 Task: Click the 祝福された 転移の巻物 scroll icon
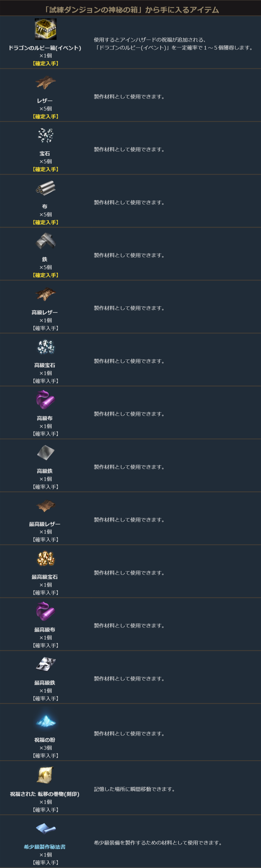click(45, 775)
